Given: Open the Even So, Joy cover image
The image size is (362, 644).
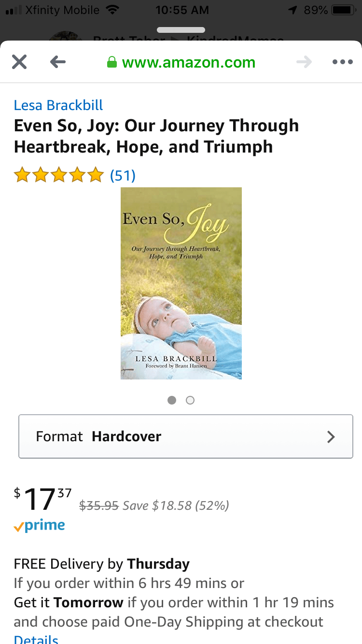Looking at the screenshot, I should 181,283.
